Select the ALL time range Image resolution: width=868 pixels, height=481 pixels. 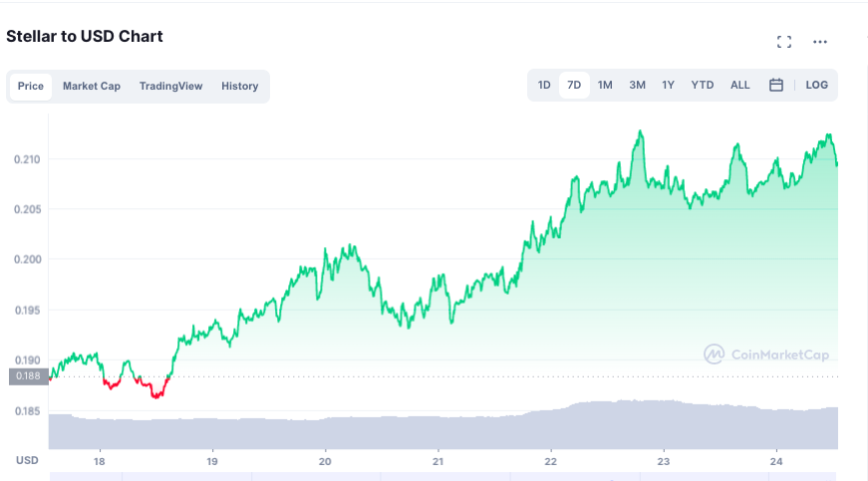point(740,85)
